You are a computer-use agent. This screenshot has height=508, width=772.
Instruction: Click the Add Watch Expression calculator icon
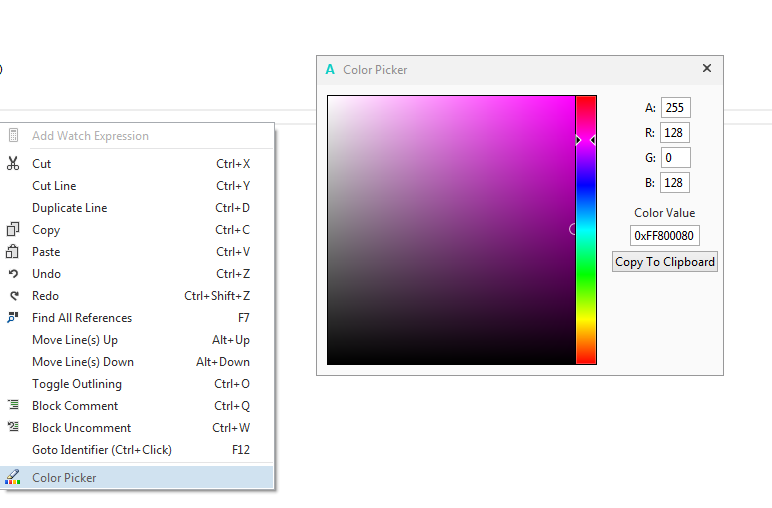(13, 135)
